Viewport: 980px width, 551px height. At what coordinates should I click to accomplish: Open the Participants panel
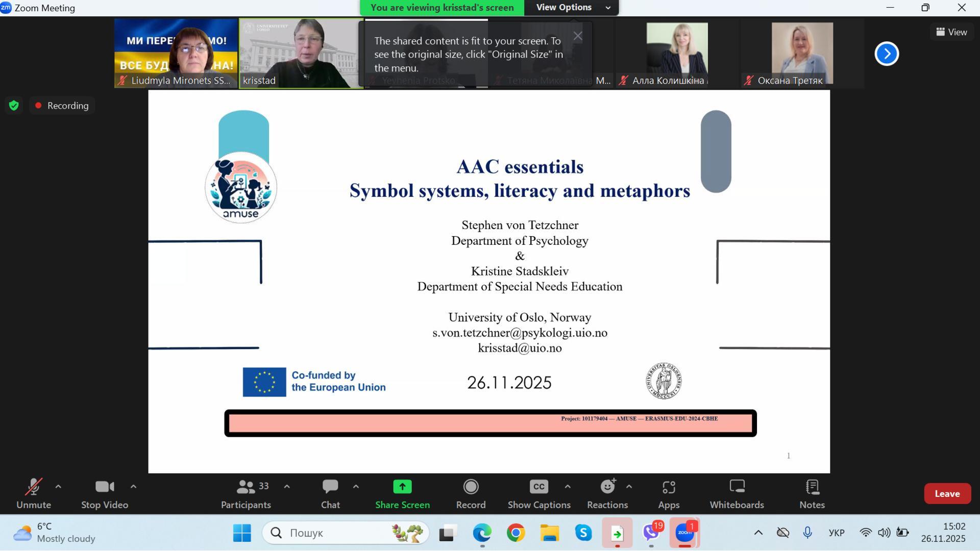(246, 494)
